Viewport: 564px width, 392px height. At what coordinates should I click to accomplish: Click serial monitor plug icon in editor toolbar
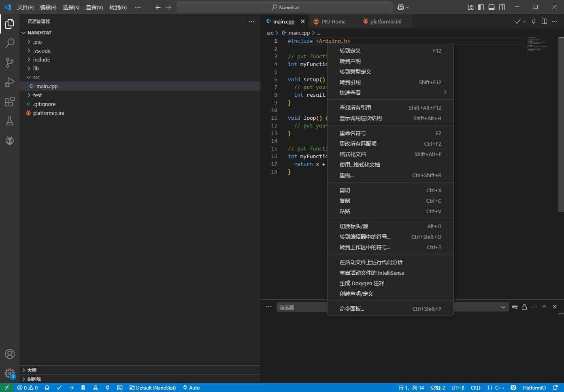click(534, 21)
